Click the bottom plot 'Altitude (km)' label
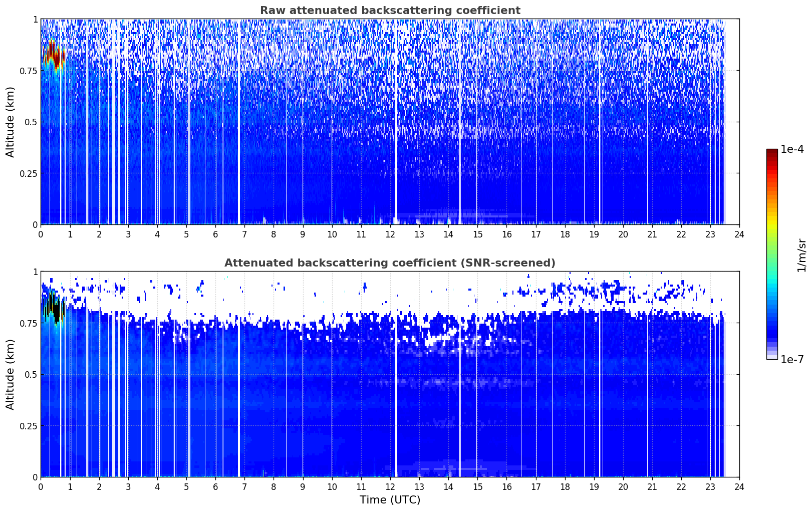Screen dimensions: 812x511 pyautogui.click(x=11, y=374)
